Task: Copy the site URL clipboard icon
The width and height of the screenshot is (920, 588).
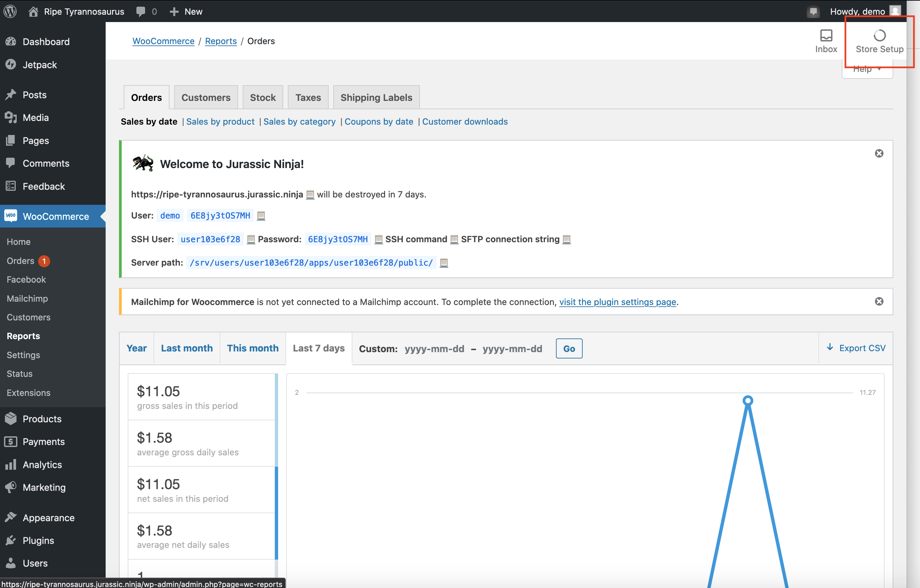Action: [x=310, y=194]
